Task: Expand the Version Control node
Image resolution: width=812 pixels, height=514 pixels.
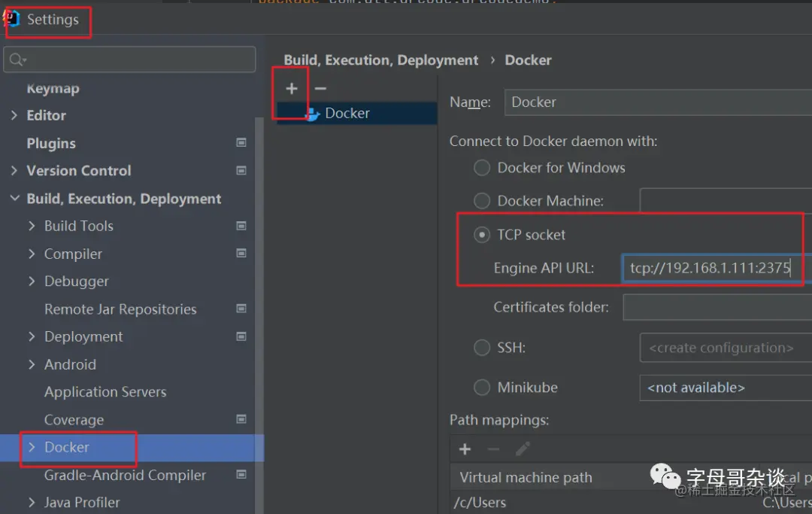Action: tap(14, 171)
